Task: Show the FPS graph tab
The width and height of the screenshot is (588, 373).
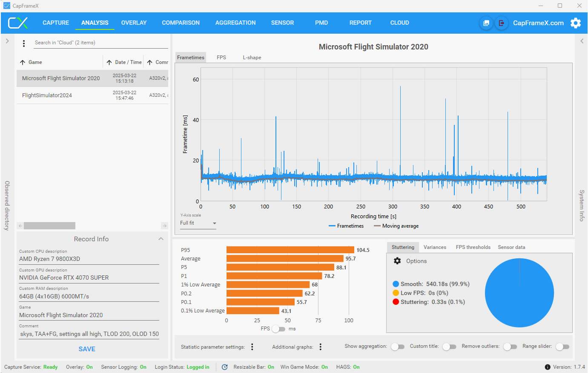Action: click(221, 58)
